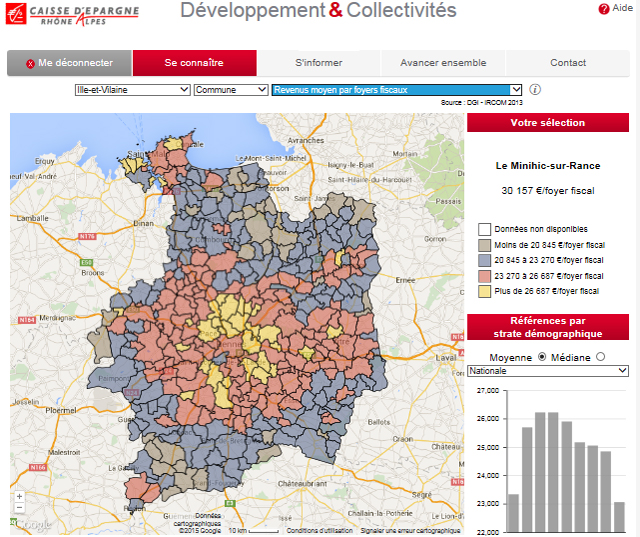Zoom in on the map
Image resolution: width=640 pixels, height=537 pixels.
[19, 496]
